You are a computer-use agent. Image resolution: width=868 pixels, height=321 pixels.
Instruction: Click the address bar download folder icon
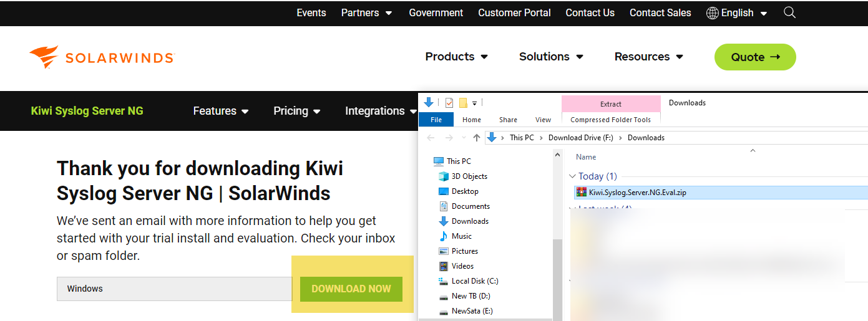tap(492, 138)
